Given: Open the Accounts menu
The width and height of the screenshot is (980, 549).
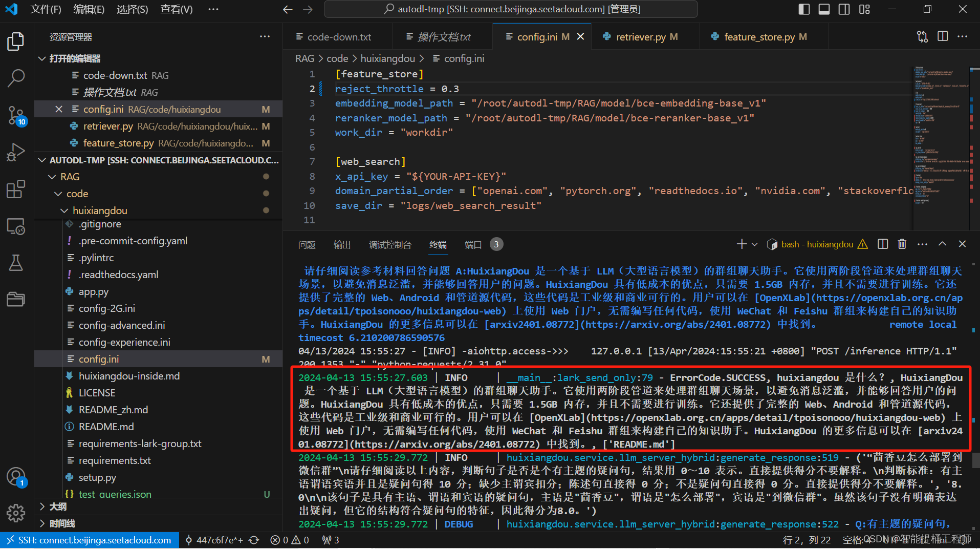Looking at the screenshot, I should point(16,477).
